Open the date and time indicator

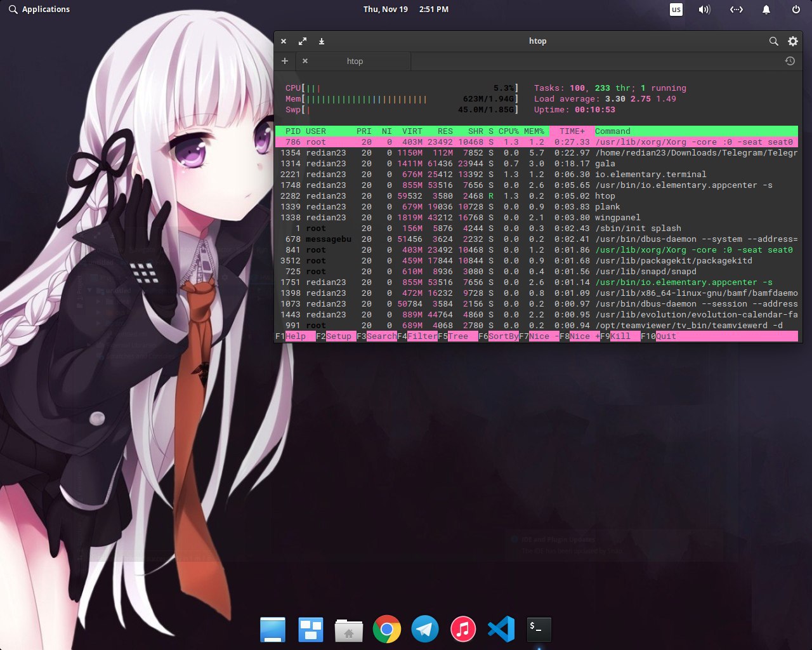coord(406,10)
